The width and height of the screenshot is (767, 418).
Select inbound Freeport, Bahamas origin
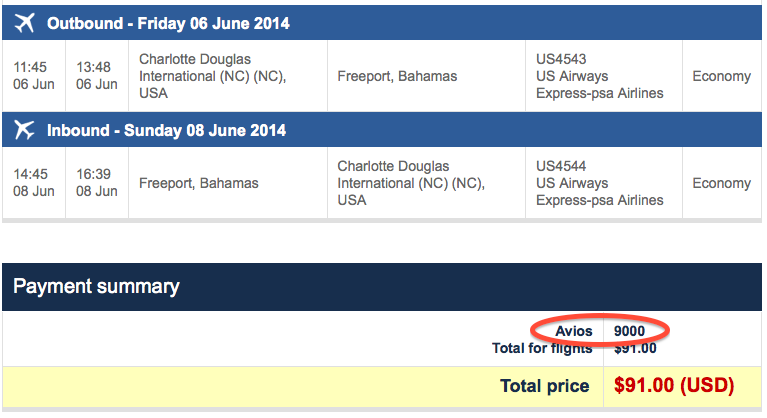coord(199,183)
